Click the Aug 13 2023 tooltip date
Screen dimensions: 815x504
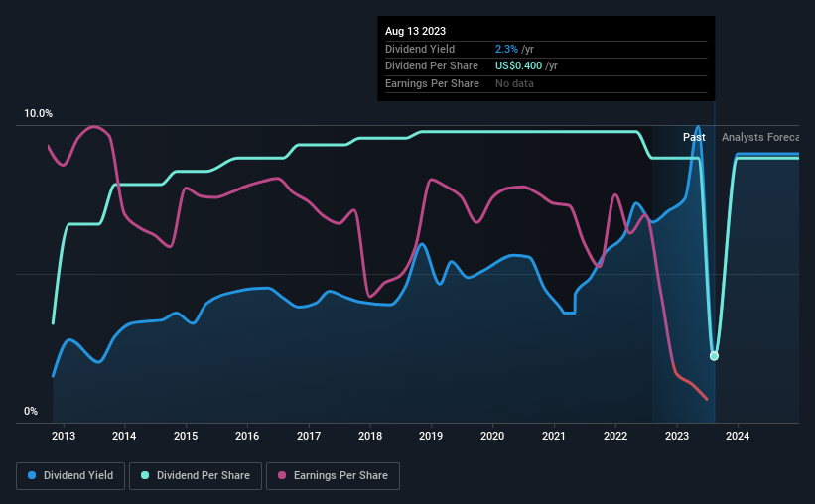coord(415,31)
